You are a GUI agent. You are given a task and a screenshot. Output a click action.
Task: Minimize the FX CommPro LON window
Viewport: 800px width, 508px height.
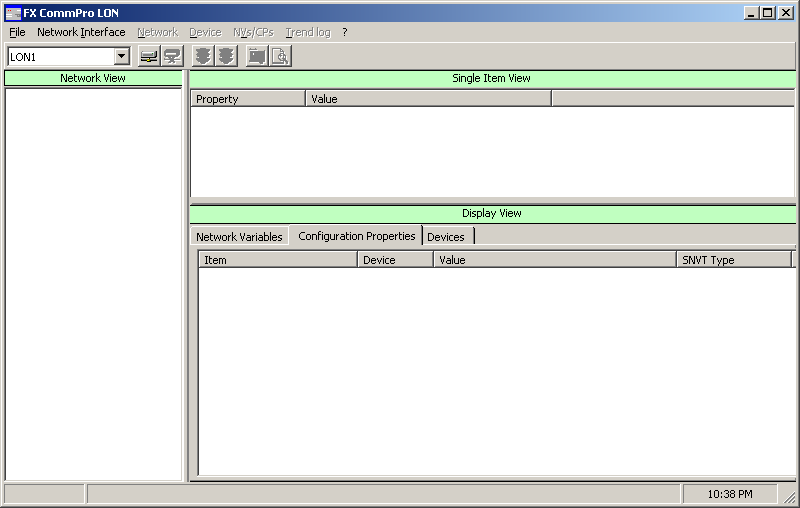click(751, 13)
